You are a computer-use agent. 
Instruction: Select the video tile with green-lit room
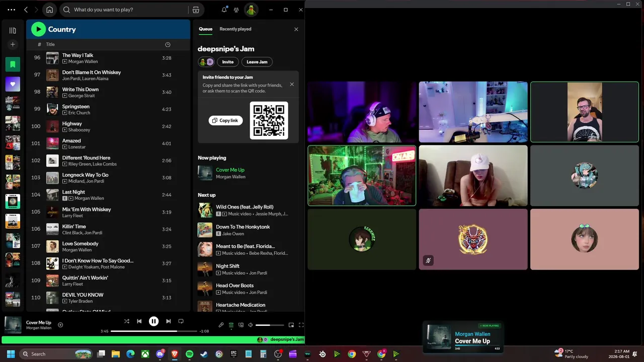pyautogui.click(x=362, y=175)
